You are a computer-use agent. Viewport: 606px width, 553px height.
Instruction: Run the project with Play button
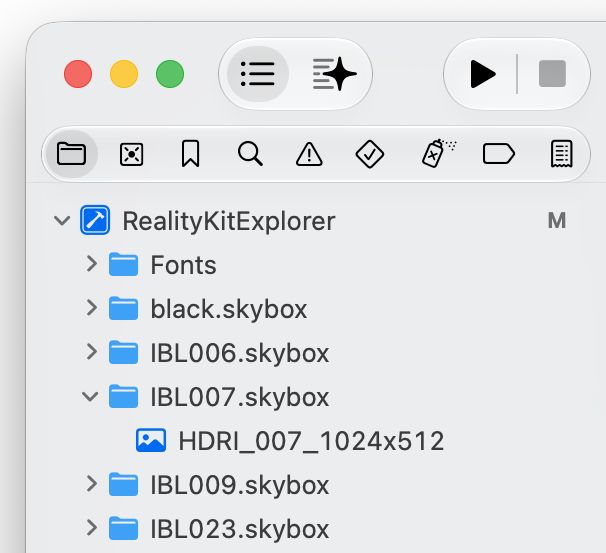(x=483, y=74)
